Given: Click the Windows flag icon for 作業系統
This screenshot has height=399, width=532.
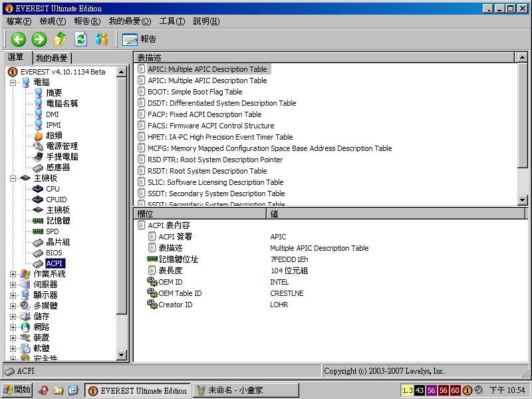Looking at the screenshot, I should tap(25, 274).
